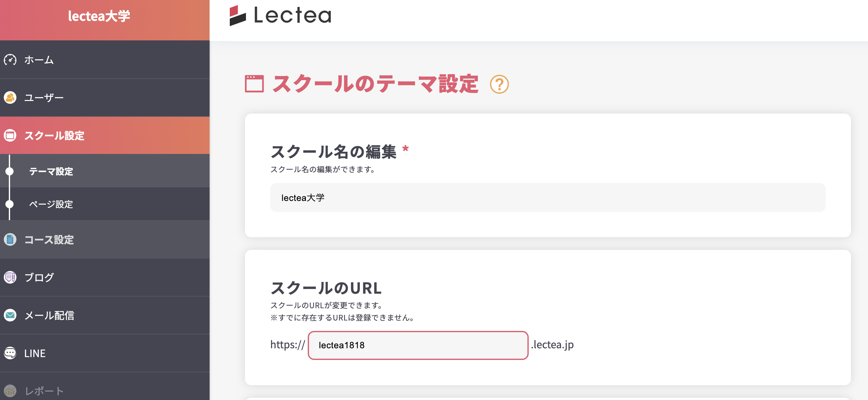Click the ユーザー navigation label
Image resolution: width=868 pixels, height=400 pixels.
coord(44,98)
